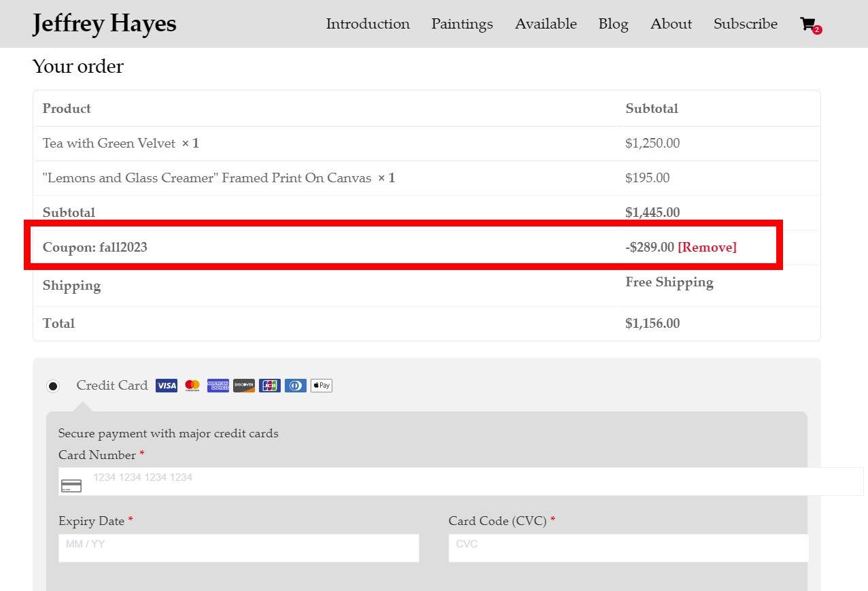Viewport: 868px width, 591px height.
Task: Click the JCB card logo
Action: pyautogui.click(x=270, y=386)
